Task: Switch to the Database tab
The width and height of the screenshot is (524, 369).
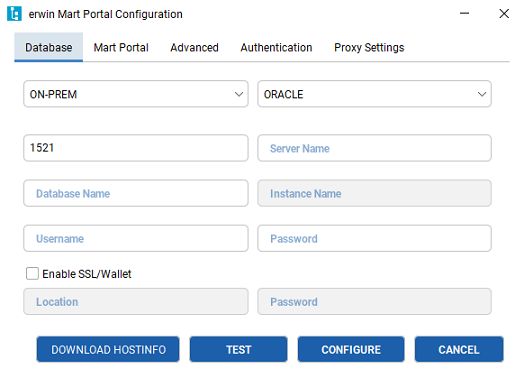Action: 48,47
